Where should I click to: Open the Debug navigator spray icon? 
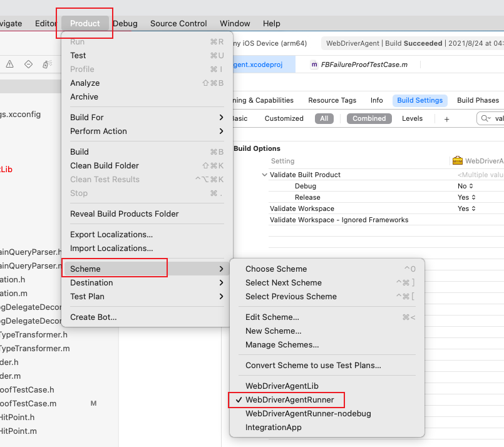[x=47, y=64]
